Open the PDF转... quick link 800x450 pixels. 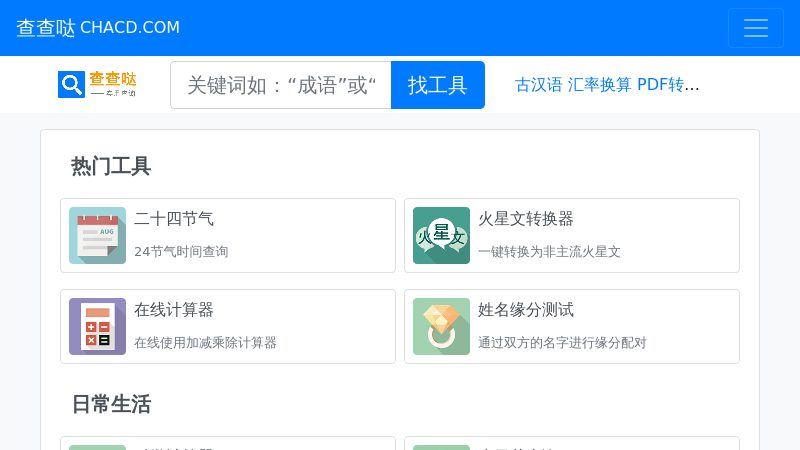coord(668,85)
